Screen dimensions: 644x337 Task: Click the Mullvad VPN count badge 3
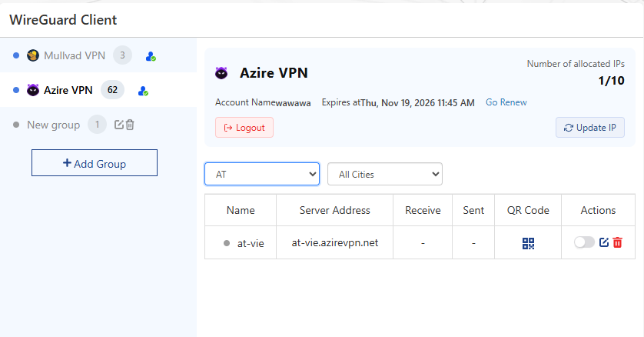point(122,55)
